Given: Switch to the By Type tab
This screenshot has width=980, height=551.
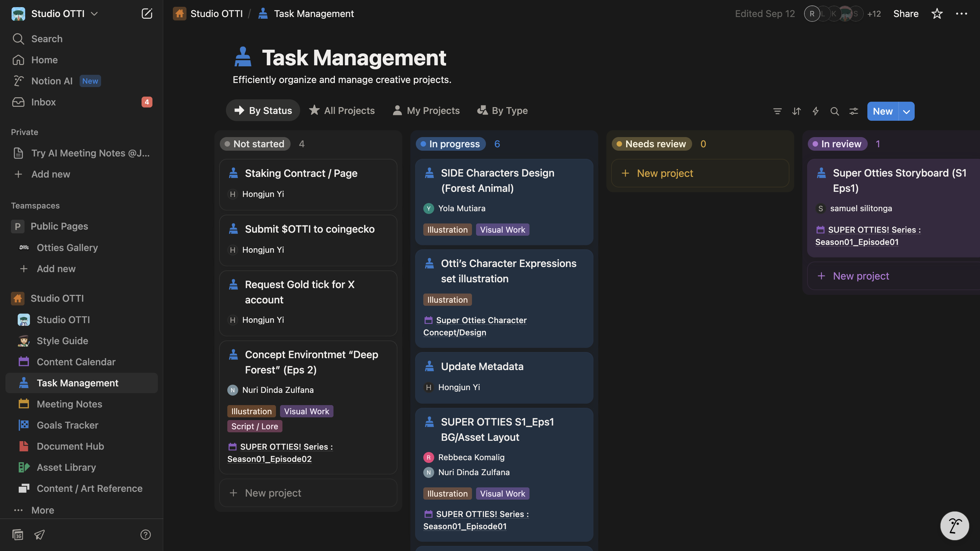Looking at the screenshot, I should (x=502, y=110).
